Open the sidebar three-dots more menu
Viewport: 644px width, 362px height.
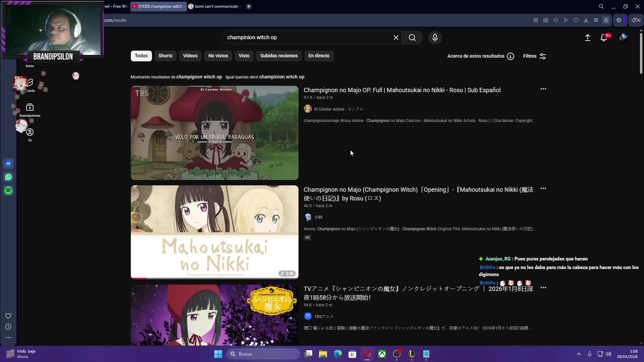pos(8,337)
